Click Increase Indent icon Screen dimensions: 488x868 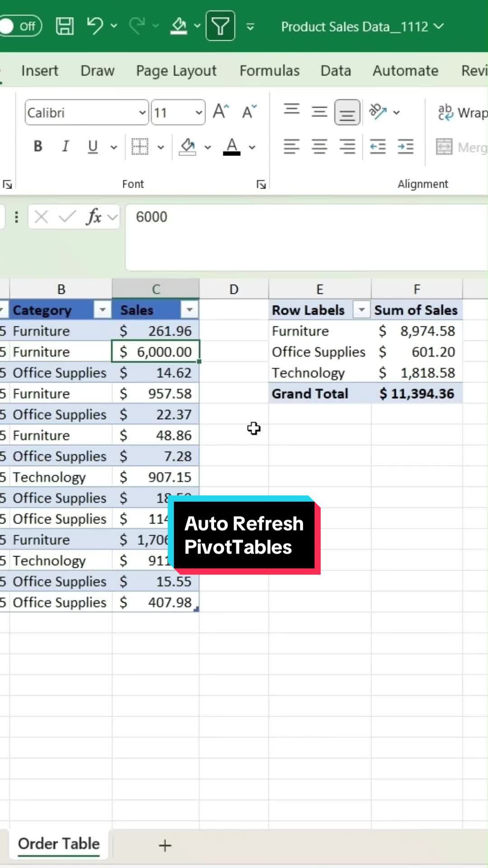tap(405, 146)
